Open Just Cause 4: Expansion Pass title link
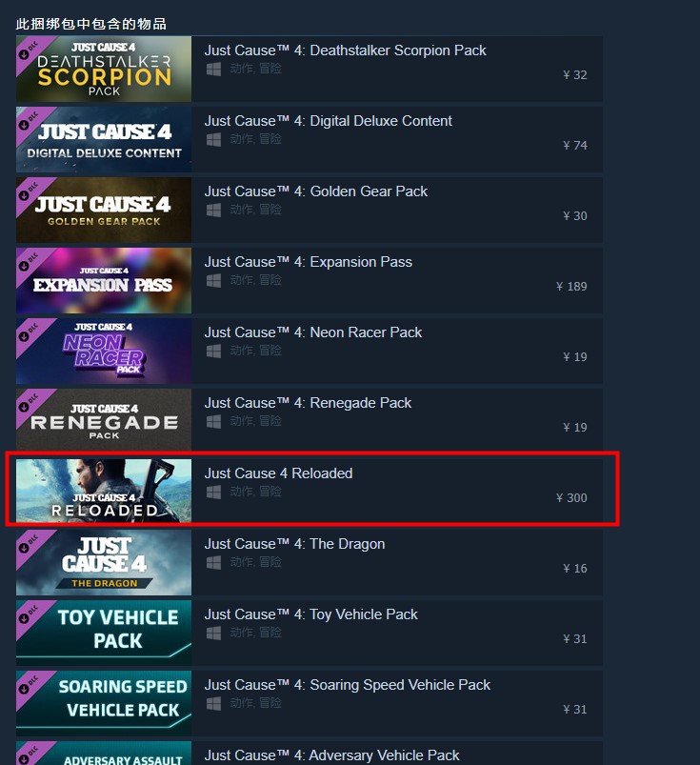Screen dimensions: 700x765 [309, 262]
